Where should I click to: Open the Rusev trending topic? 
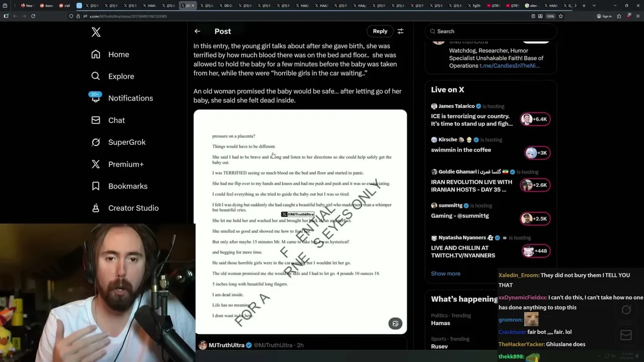(x=440, y=346)
